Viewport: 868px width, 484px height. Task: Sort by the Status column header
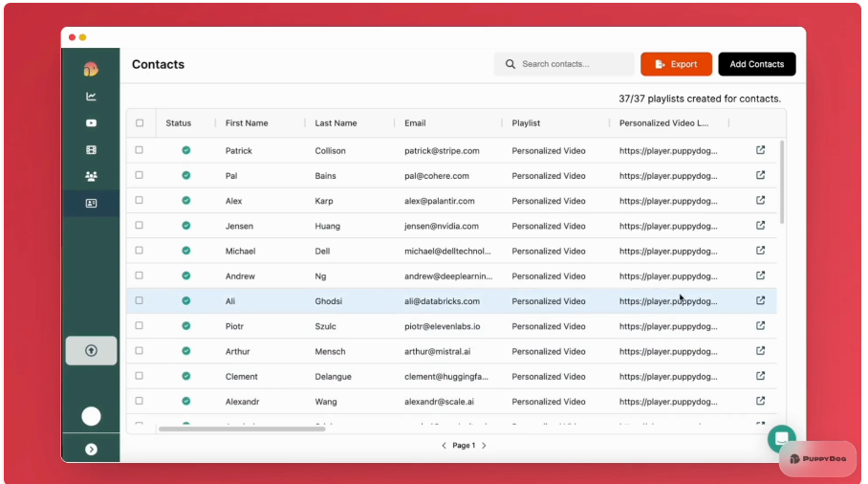[x=178, y=123]
